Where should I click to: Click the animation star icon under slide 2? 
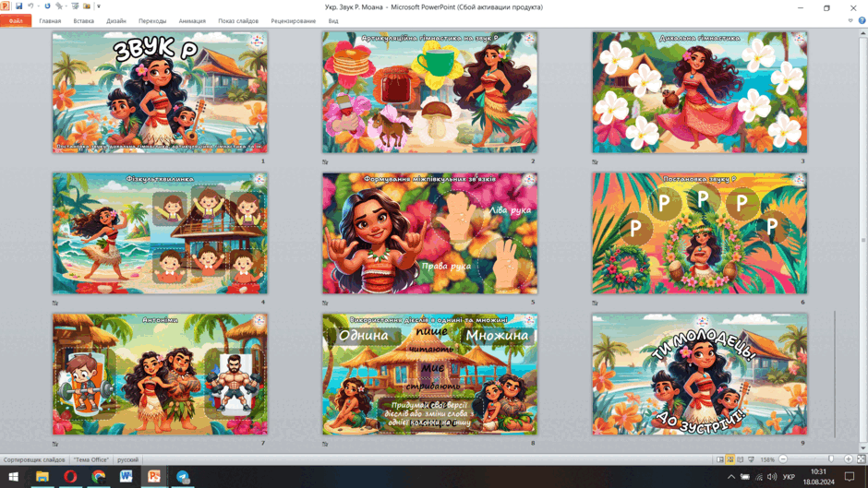pyautogui.click(x=325, y=162)
